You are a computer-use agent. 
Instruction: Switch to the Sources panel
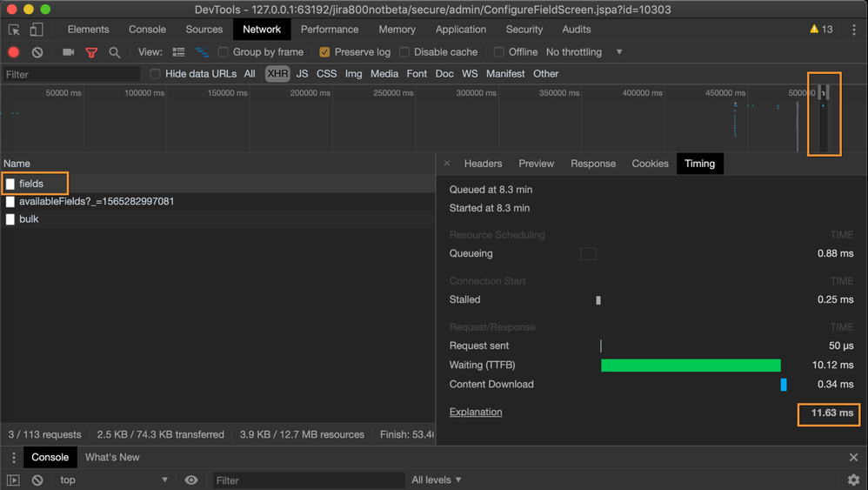pos(204,30)
